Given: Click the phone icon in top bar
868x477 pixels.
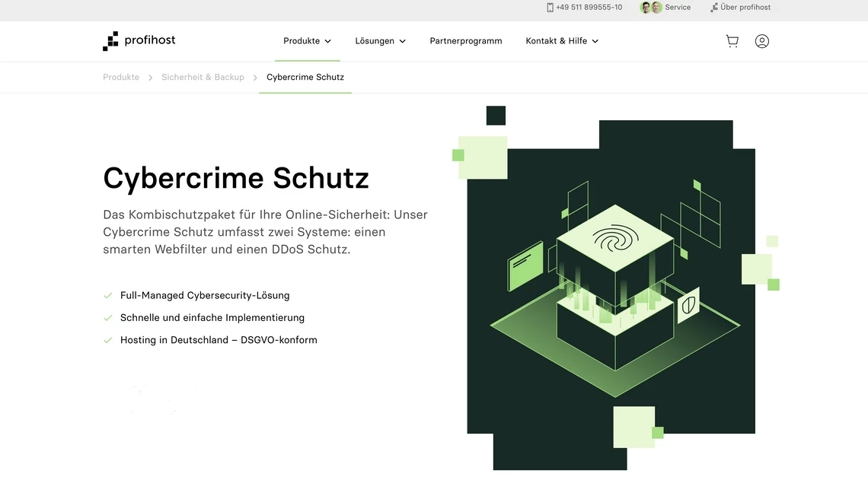Looking at the screenshot, I should click(550, 8).
